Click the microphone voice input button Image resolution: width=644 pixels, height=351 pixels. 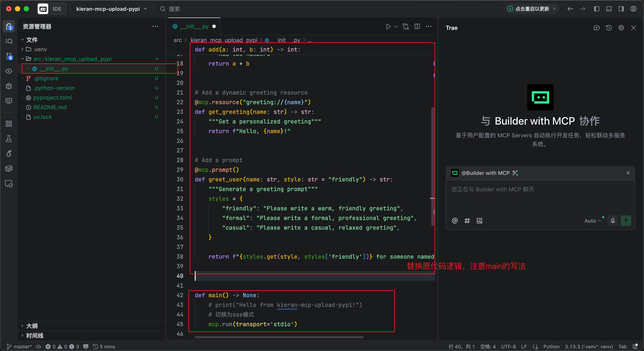click(x=612, y=221)
